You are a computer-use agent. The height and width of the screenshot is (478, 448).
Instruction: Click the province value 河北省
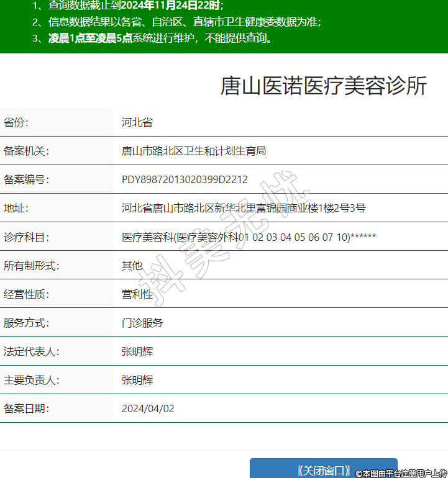[137, 122]
